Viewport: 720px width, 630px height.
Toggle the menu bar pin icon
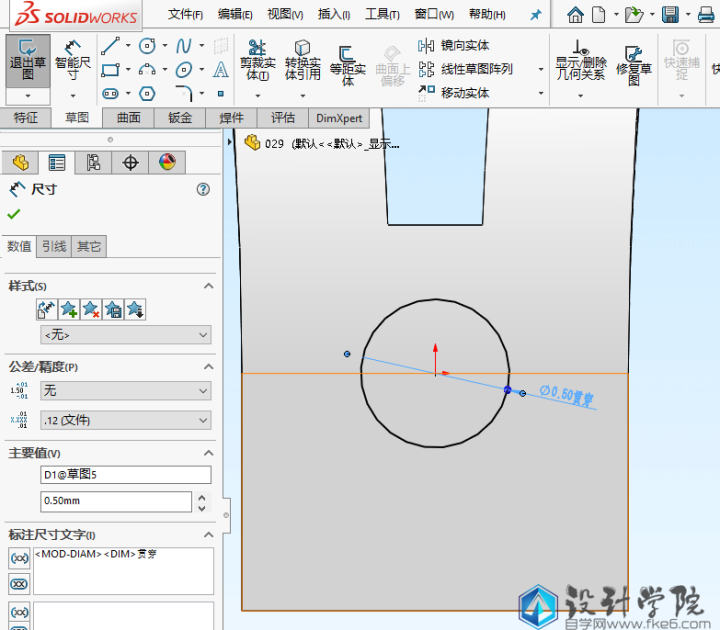coord(536,15)
